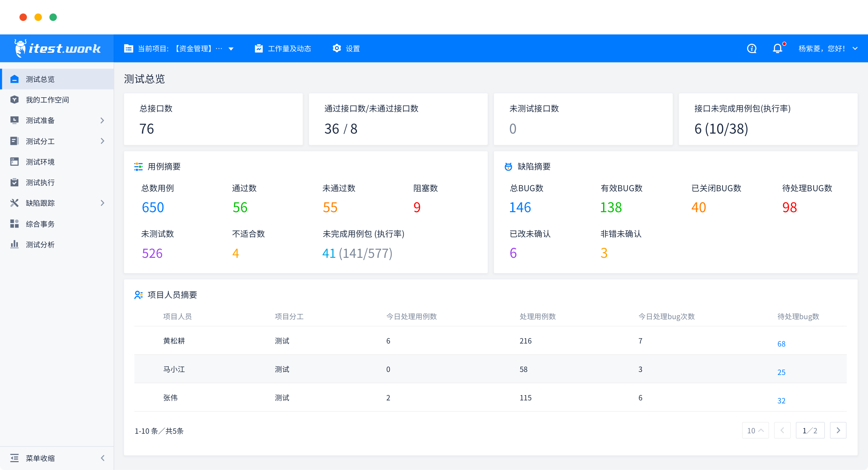Click the 工作量及动态 chart icon
The image size is (868, 470).
[x=259, y=49]
